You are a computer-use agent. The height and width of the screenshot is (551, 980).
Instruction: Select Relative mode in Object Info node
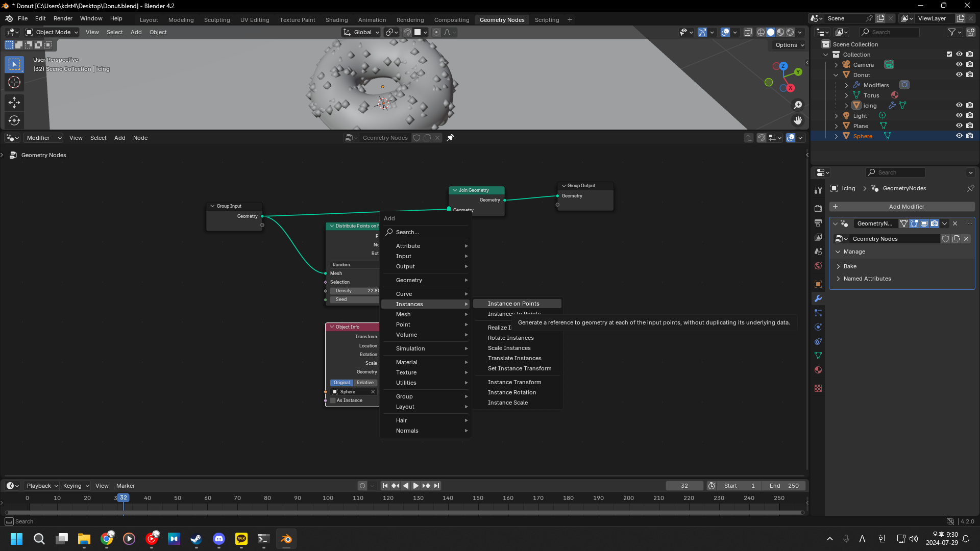click(x=365, y=383)
